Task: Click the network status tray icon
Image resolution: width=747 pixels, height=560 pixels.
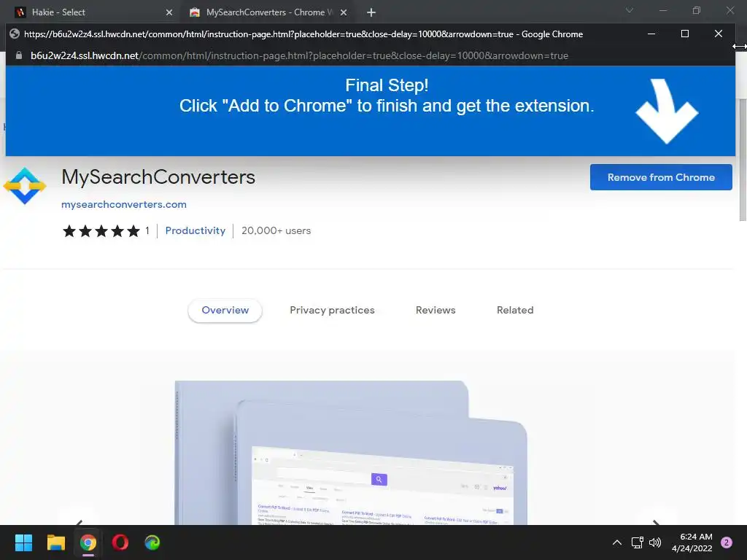Action: tap(637, 542)
